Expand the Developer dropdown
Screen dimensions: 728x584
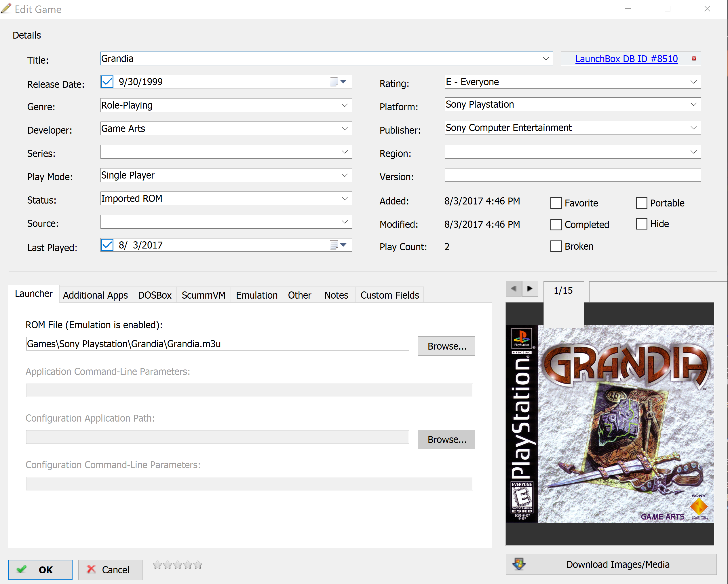point(344,129)
